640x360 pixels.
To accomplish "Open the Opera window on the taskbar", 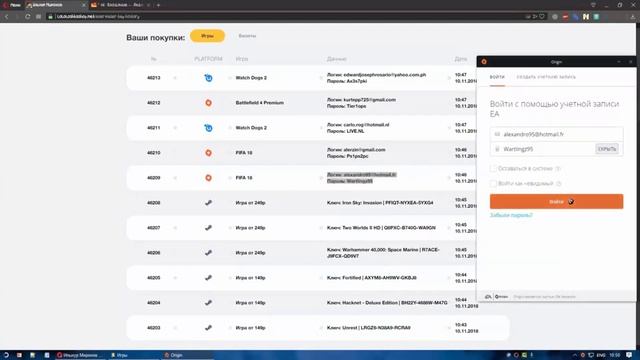I will click(80, 355).
